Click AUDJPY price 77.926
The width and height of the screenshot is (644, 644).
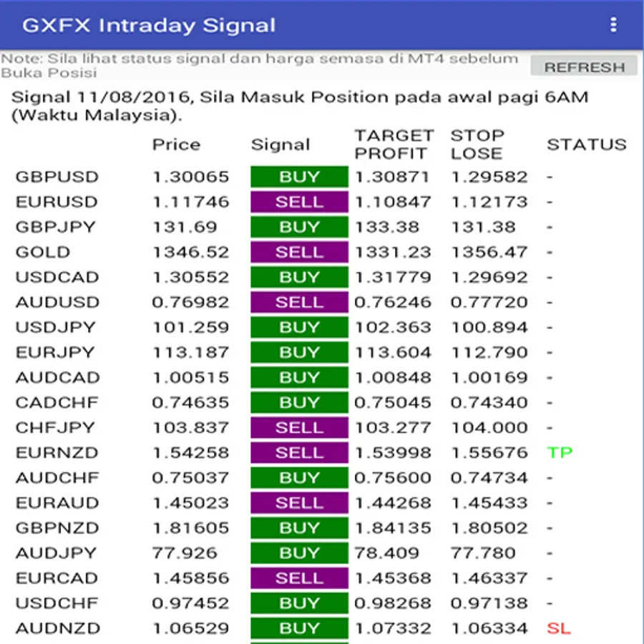coord(185,553)
